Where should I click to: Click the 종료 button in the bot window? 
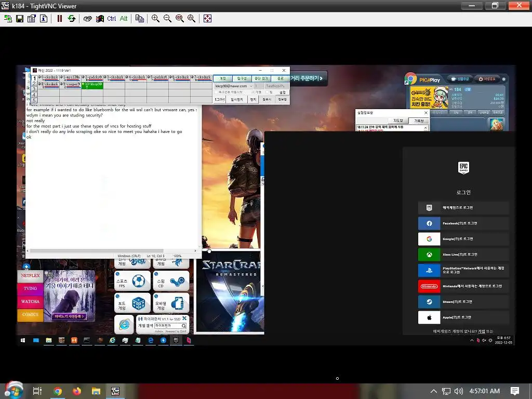pos(280,78)
